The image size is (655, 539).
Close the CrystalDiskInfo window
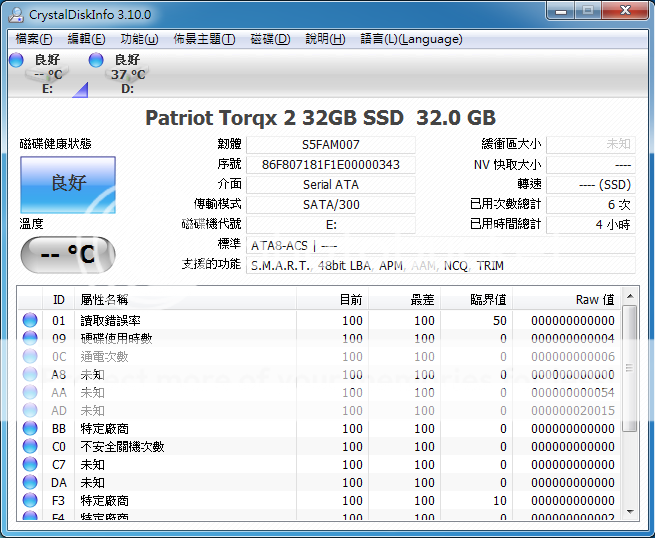(x=625, y=11)
